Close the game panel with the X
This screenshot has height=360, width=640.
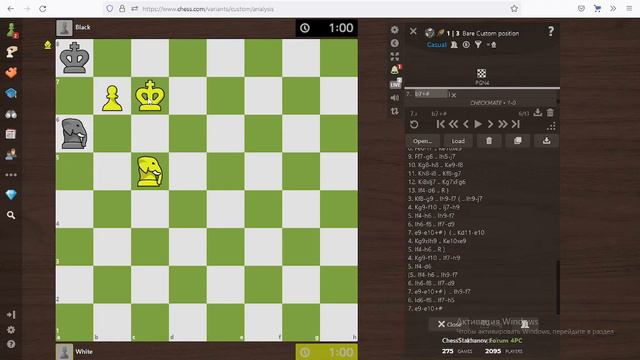click(x=413, y=31)
